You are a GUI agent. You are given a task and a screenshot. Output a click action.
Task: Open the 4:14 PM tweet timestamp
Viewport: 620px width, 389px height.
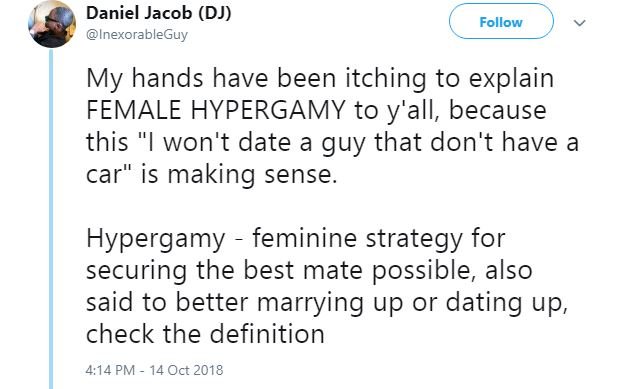[x=110, y=370]
